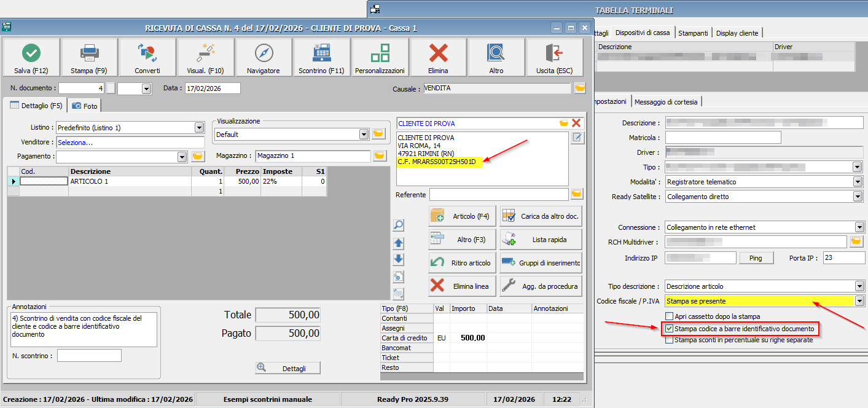Open the Codice fiscale / P.IVA dropdown
Viewport: 868px width, 408px height.
point(859,301)
